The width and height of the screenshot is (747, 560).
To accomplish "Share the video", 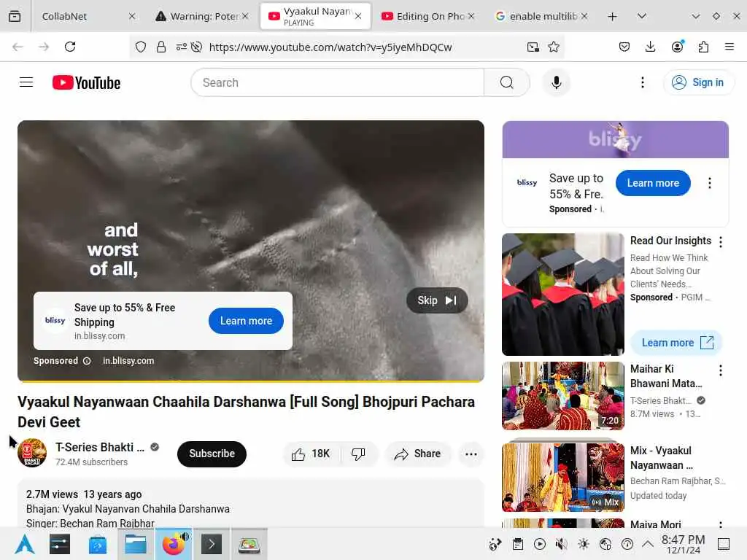I will 417,454.
